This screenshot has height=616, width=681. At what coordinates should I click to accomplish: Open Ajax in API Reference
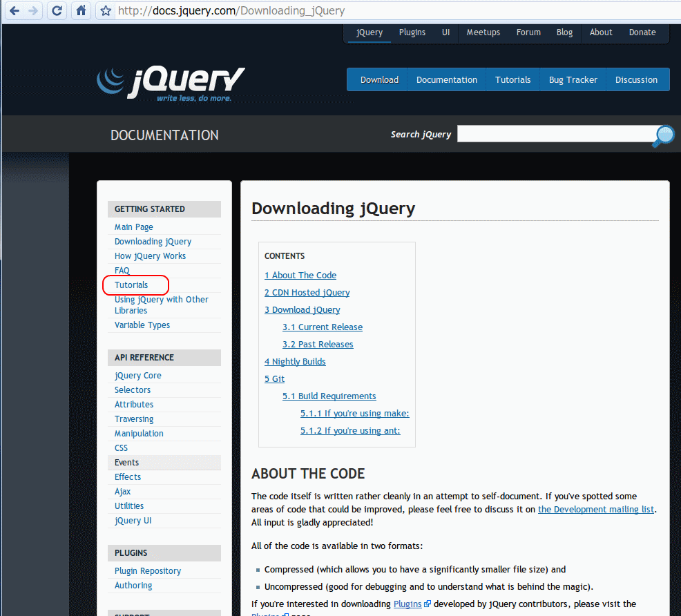122,492
